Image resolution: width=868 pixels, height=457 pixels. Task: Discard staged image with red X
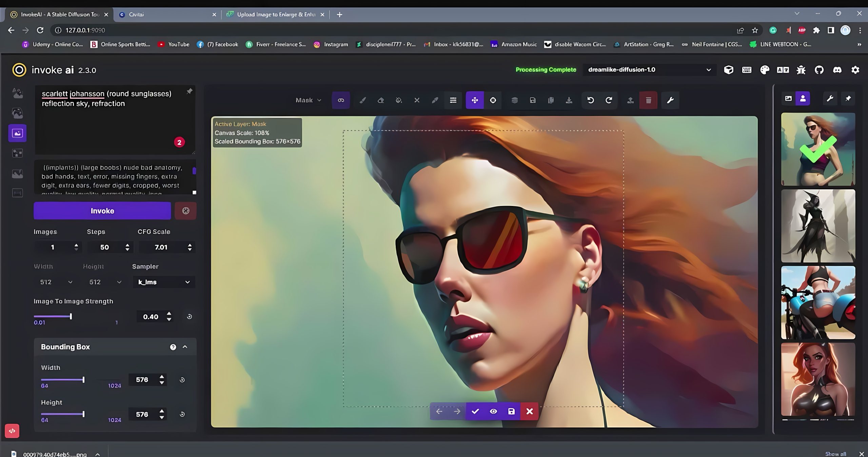529,411
